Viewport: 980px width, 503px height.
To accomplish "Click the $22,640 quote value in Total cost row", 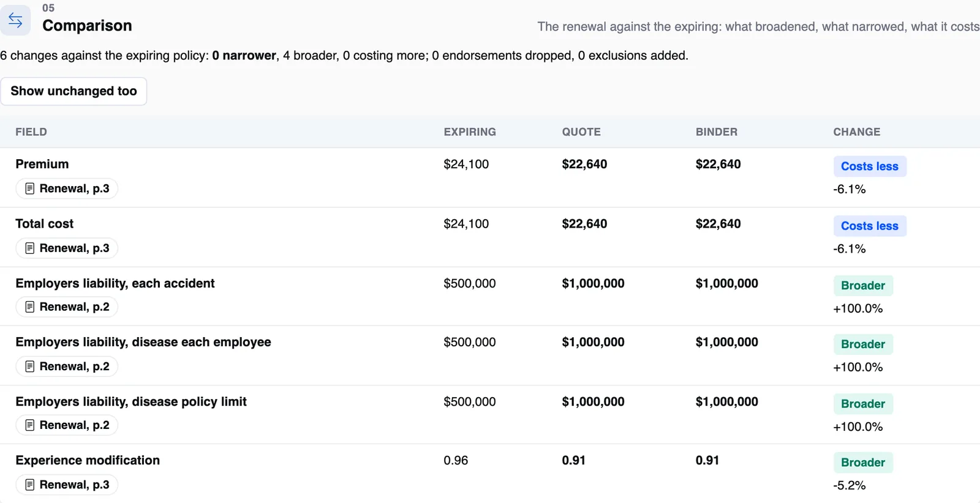I will (x=584, y=224).
